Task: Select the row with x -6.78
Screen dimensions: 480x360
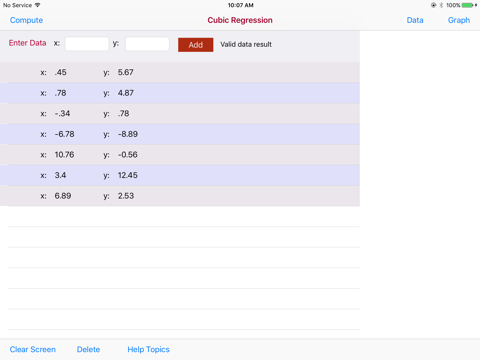Action: coord(180,134)
